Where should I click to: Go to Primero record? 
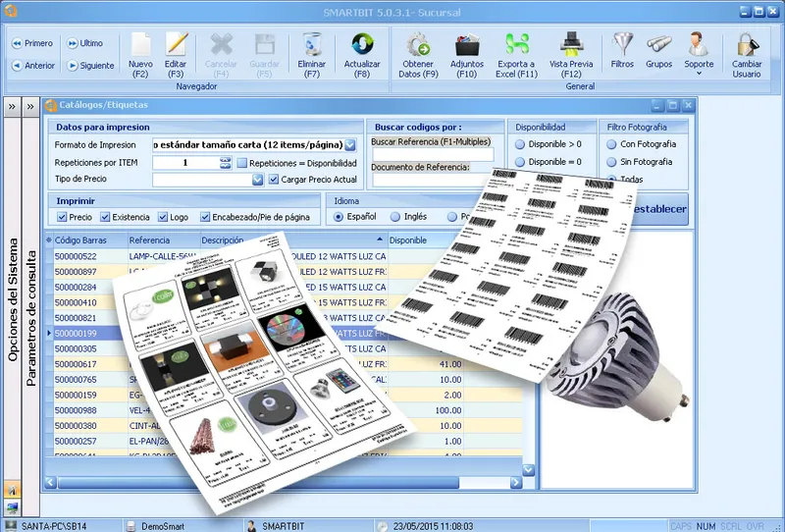click(x=32, y=43)
